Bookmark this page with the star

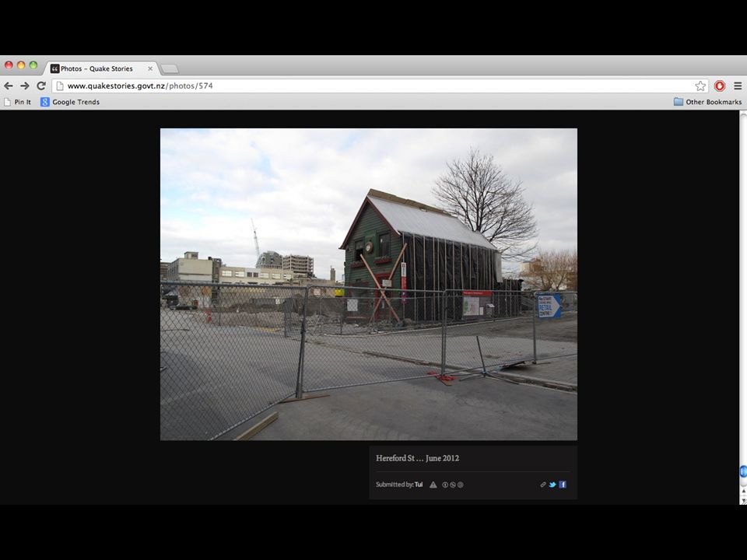point(700,86)
